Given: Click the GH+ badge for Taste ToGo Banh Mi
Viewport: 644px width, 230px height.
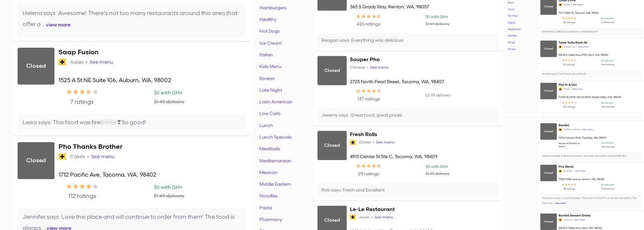Looking at the screenshot, I should [x=560, y=47].
